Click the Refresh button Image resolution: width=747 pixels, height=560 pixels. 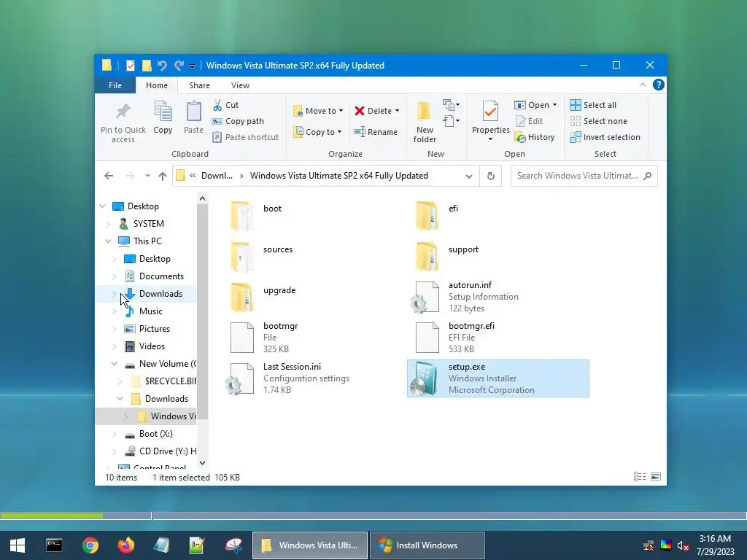pyautogui.click(x=491, y=176)
